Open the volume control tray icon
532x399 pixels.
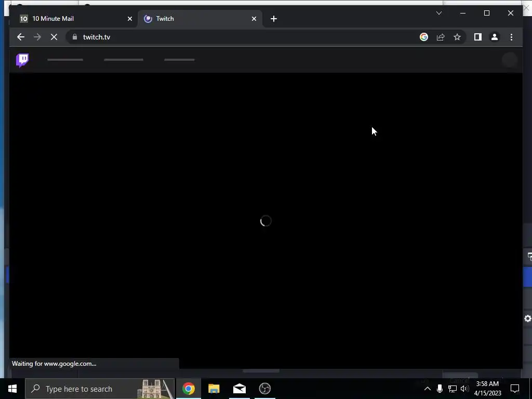pyautogui.click(x=464, y=389)
